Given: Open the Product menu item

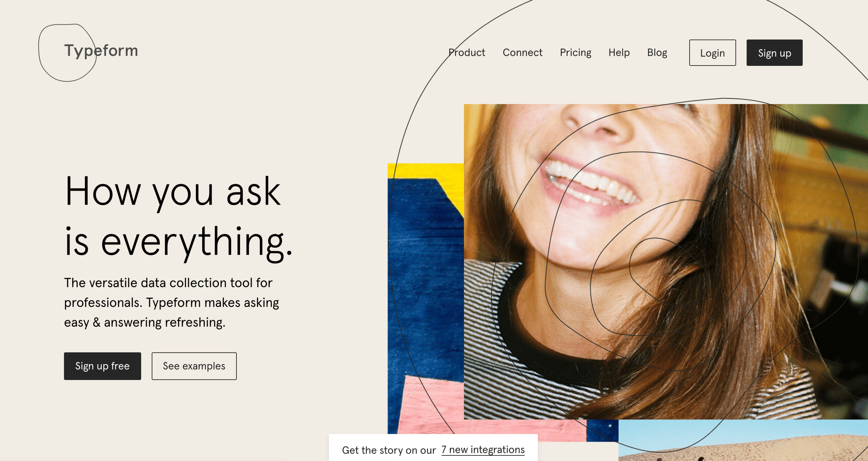Looking at the screenshot, I should [x=466, y=52].
